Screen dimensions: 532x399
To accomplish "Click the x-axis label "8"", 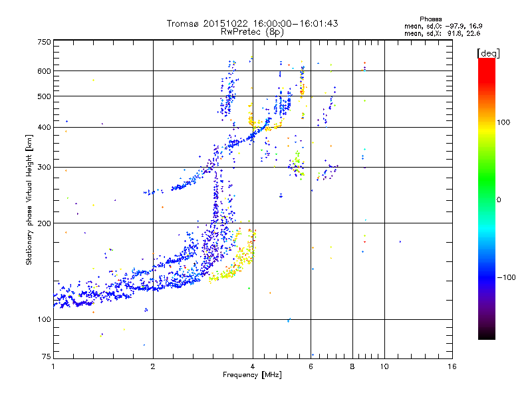I will tap(352, 366).
